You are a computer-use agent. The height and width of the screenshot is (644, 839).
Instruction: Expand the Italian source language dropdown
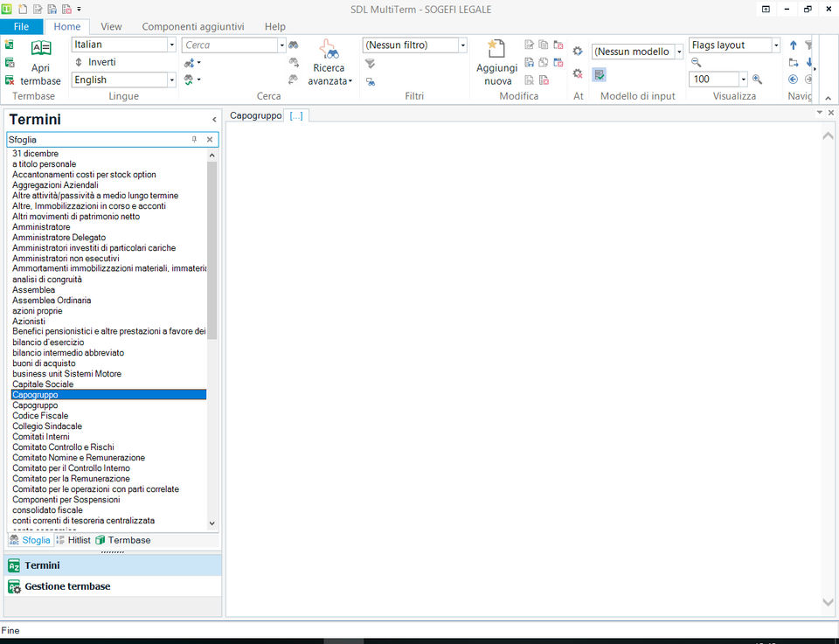[171, 45]
